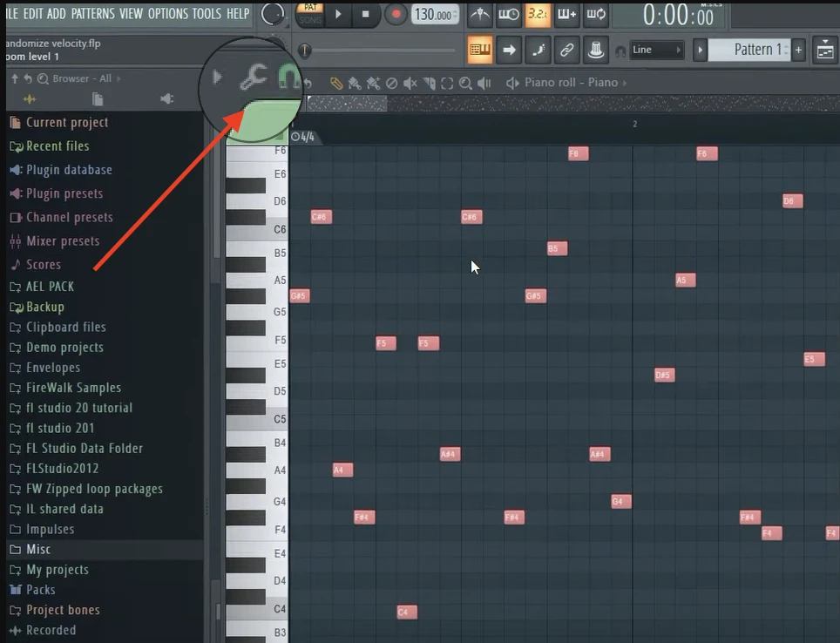Click the link chain icon
840x643 pixels.
pos(566,50)
